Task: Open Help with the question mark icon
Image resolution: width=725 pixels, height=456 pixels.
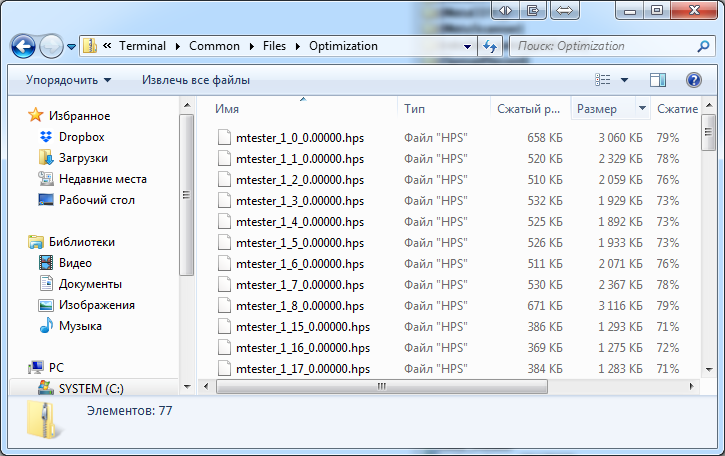Action: (694, 80)
